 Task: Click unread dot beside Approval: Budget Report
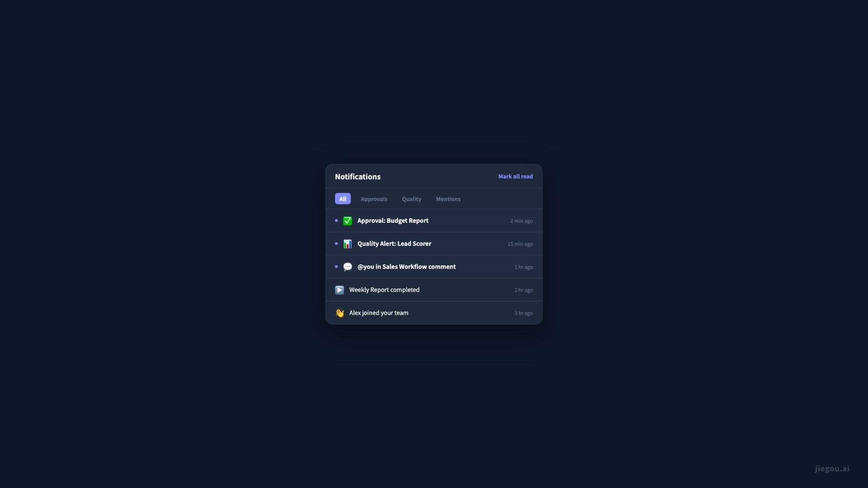(336, 221)
